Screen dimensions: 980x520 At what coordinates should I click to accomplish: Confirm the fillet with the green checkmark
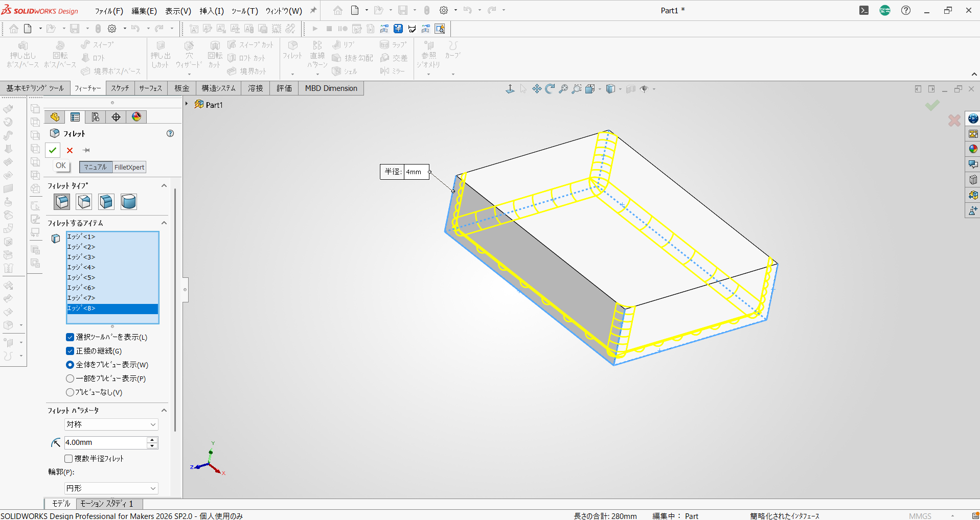coord(53,150)
